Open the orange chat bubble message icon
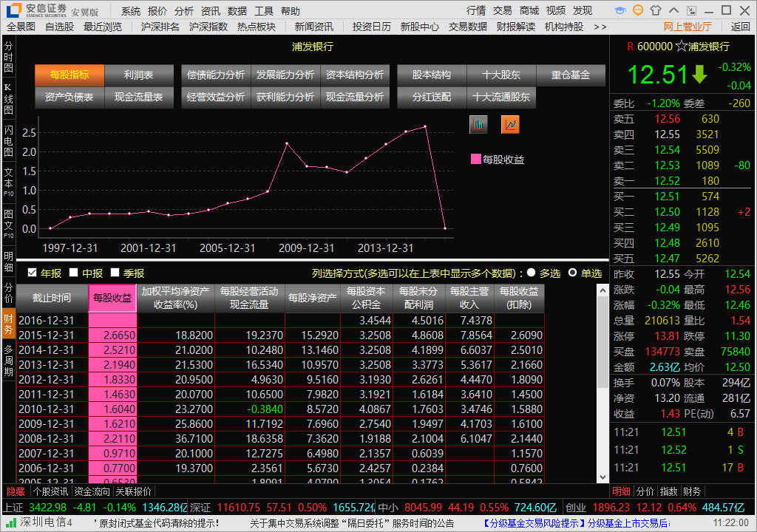This screenshot has height=532, width=757. click(x=638, y=10)
